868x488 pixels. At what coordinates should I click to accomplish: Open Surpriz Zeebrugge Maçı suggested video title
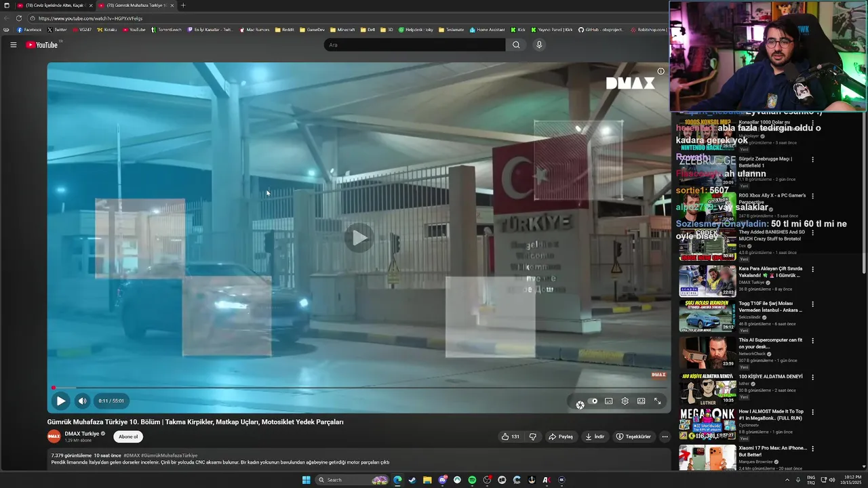coord(766,162)
